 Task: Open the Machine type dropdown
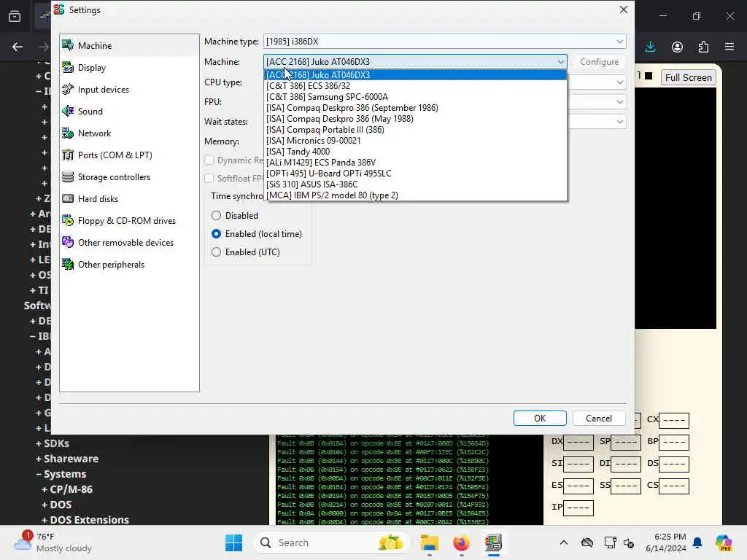point(444,42)
